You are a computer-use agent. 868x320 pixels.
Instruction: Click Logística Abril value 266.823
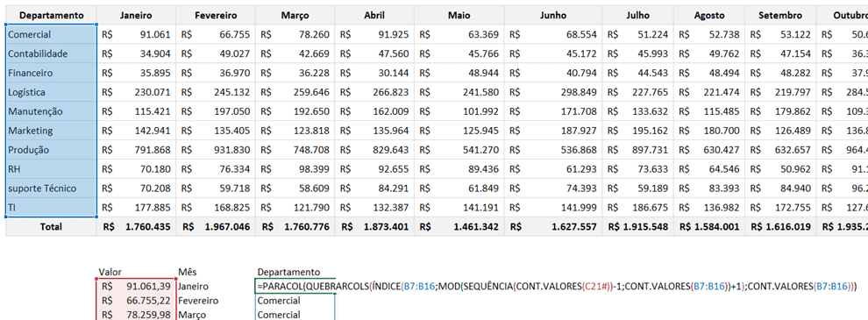point(374,92)
